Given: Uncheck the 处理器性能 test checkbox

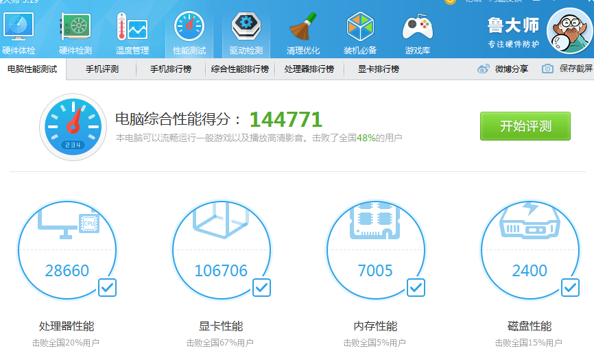Looking at the screenshot, I should (x=107, y=287).
